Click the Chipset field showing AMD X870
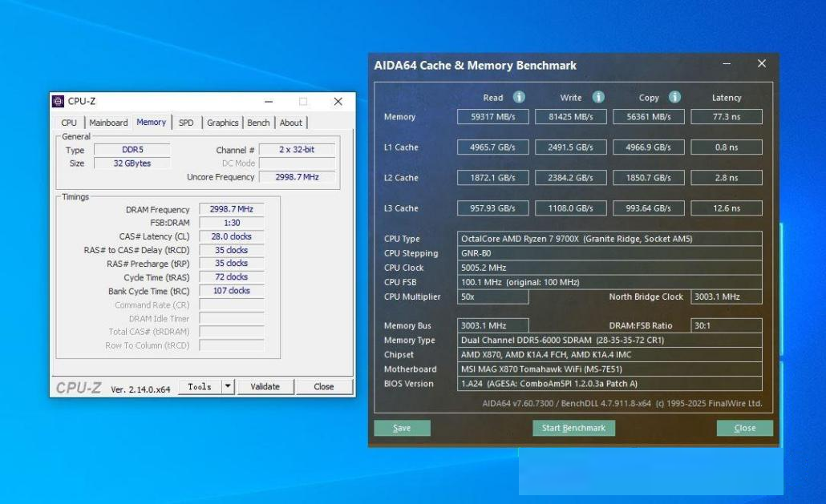Screen dimensions: 826x504 (x=609, y=355)
